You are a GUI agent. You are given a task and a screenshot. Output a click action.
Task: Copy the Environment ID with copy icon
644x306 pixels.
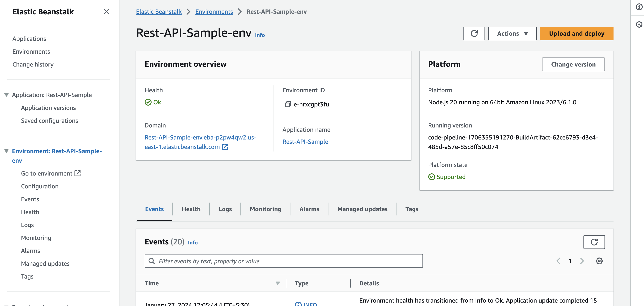(288, 104)
